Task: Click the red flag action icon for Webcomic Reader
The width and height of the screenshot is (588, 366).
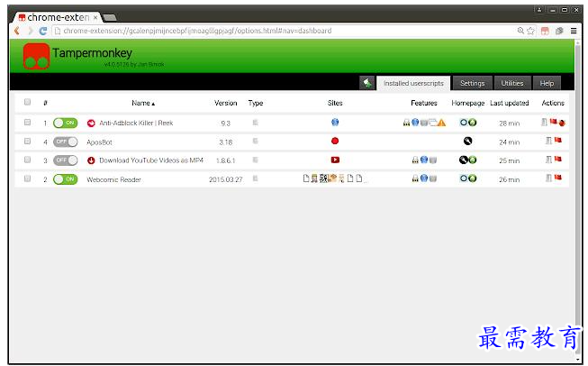Action: click(x=558, y=178)
